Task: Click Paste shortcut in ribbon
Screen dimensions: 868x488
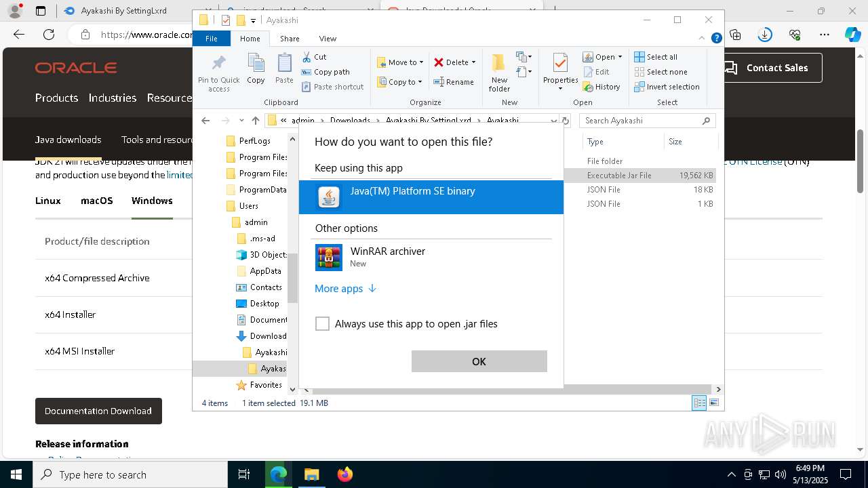Action: pos(332,87)
